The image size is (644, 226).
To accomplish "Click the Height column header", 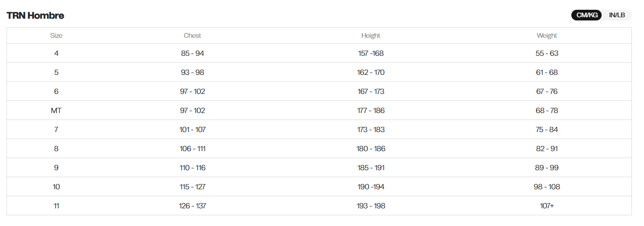I will 371,35.
